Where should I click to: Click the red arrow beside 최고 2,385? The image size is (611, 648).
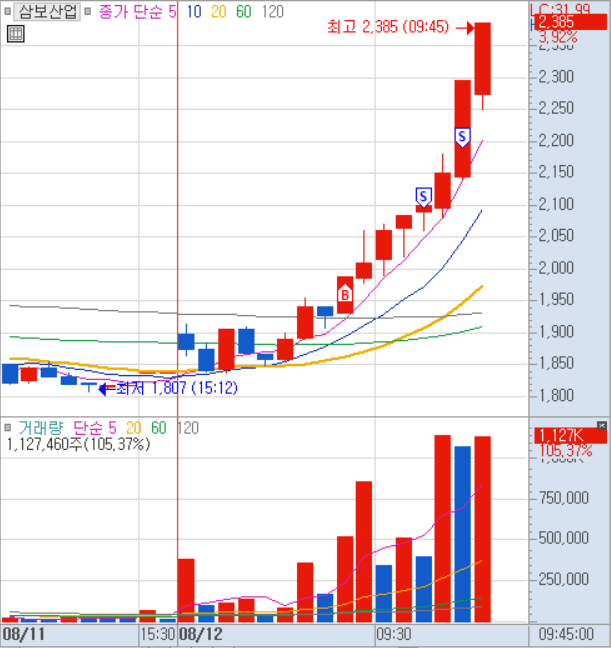463,28
